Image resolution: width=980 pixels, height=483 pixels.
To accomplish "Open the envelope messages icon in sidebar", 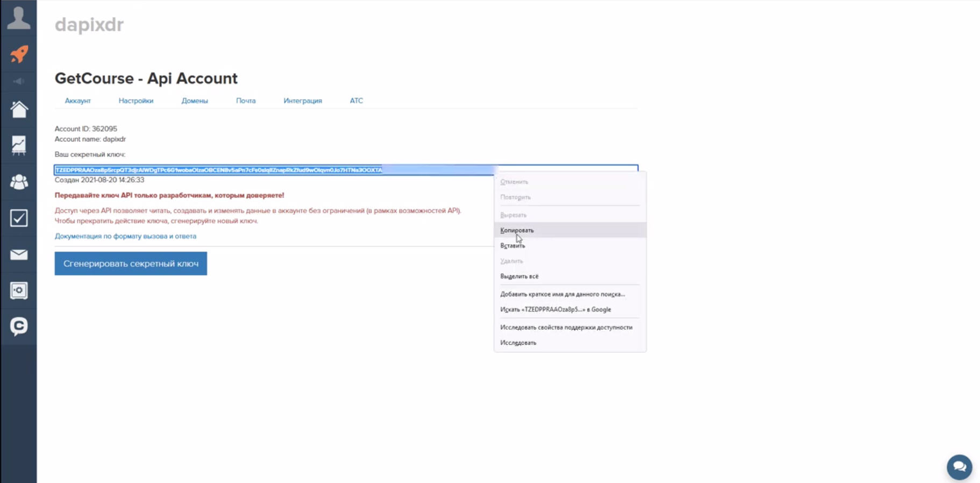I will pos(19,254).
